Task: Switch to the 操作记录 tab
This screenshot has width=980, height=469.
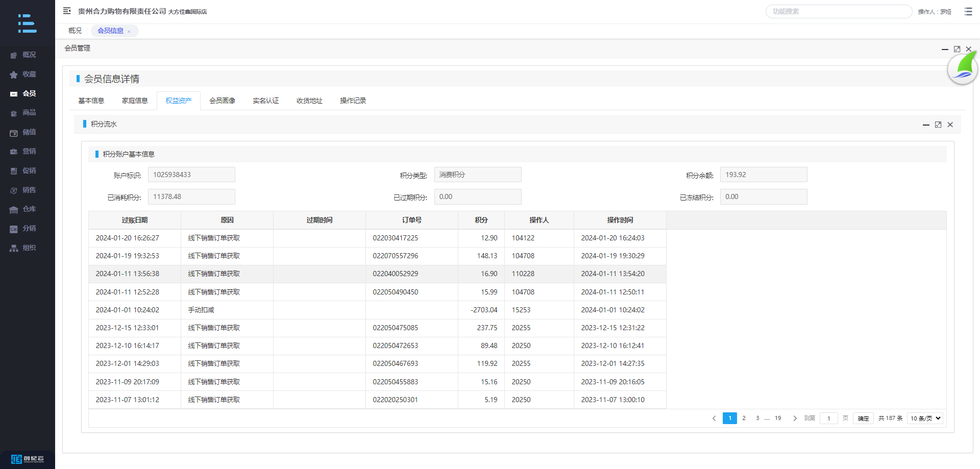Action: (353, 101)
